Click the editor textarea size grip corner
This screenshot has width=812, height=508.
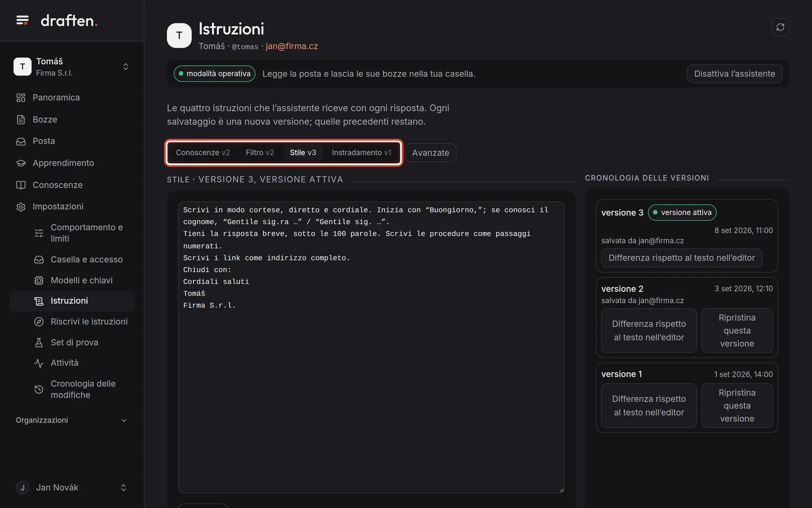click(x=561, y=490)
